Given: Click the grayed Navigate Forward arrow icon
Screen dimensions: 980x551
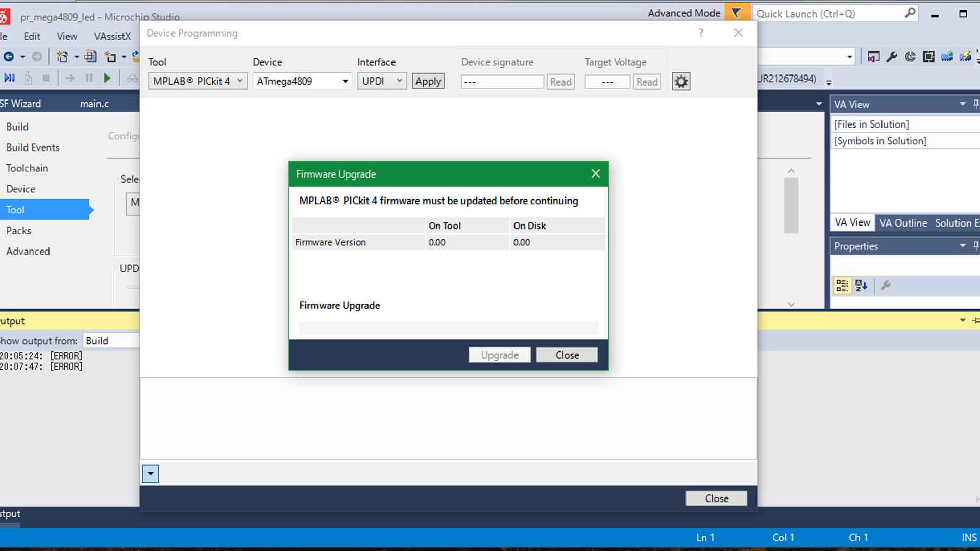Looking at the screenshot, I should tap(37, 57).
